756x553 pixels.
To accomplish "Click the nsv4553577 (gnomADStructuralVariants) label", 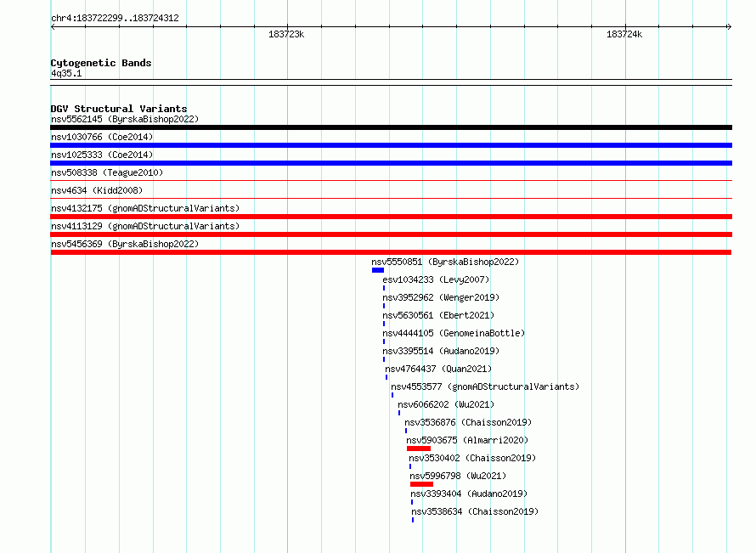I will tap(485, 387).
